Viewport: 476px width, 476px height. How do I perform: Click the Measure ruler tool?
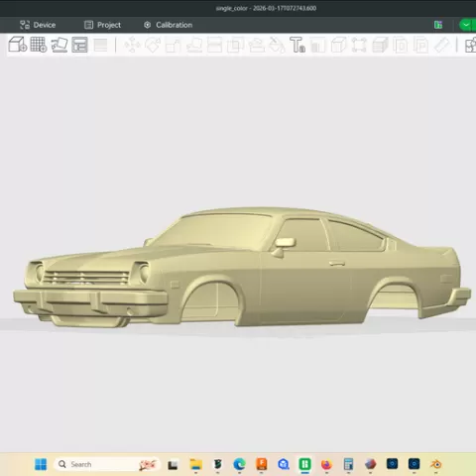(x=442, y=45)
